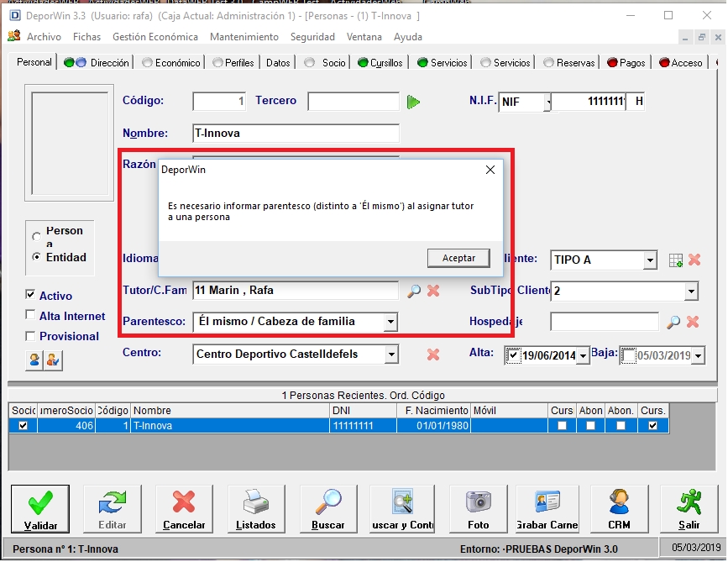Click the grid add icon next to TIPO A
The width and height of the screenshot is (728, 562).
(x=676, y=260)
